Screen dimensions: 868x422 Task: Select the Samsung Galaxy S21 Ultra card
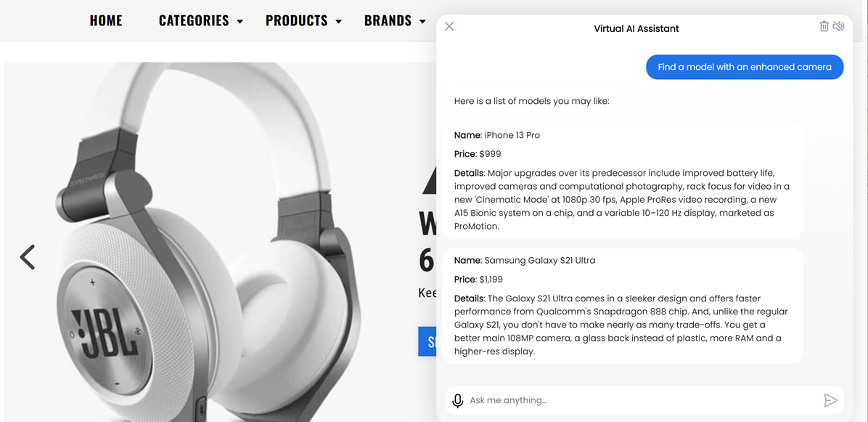click(623, 306)
